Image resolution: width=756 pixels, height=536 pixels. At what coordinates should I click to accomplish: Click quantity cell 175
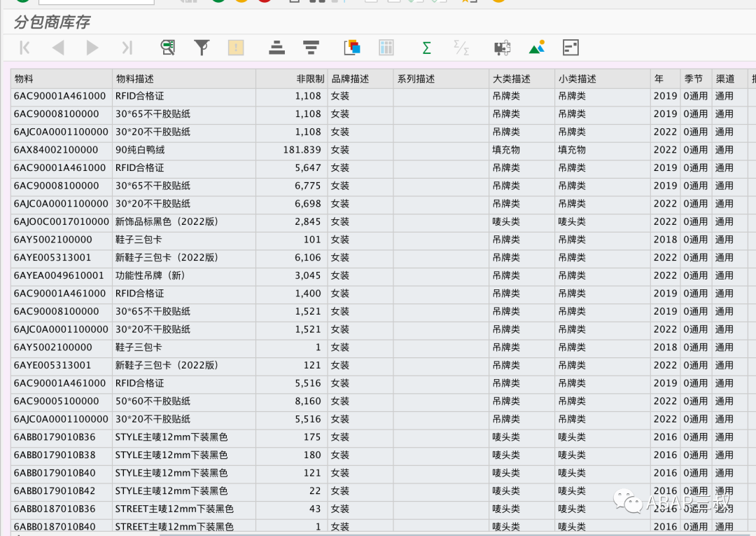(292, 437)
